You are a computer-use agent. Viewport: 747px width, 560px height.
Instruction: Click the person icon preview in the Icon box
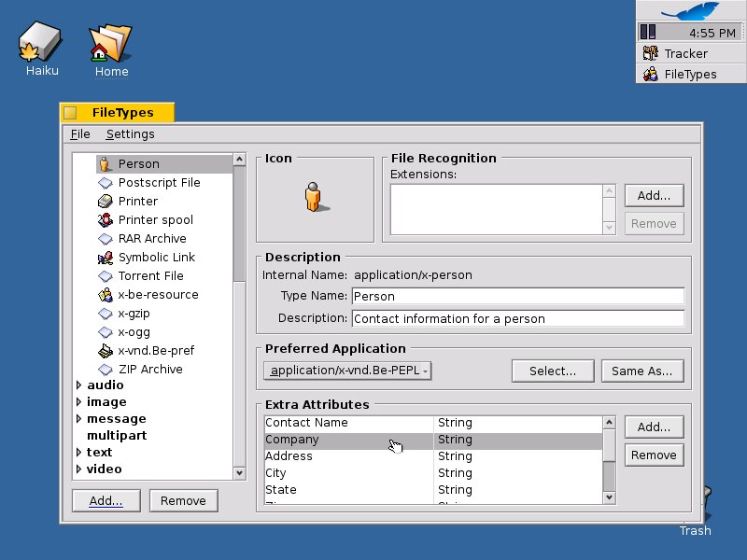pyautogui.click(x=315, y=198)
